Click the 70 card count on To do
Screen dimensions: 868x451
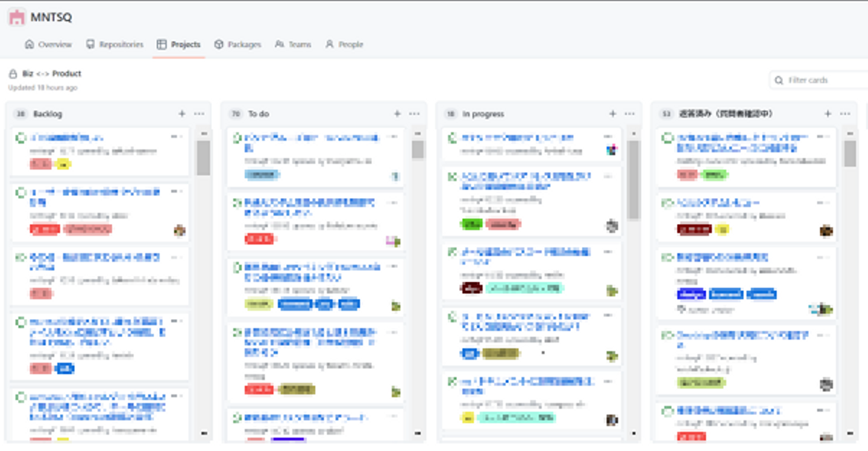click(236, 114)
